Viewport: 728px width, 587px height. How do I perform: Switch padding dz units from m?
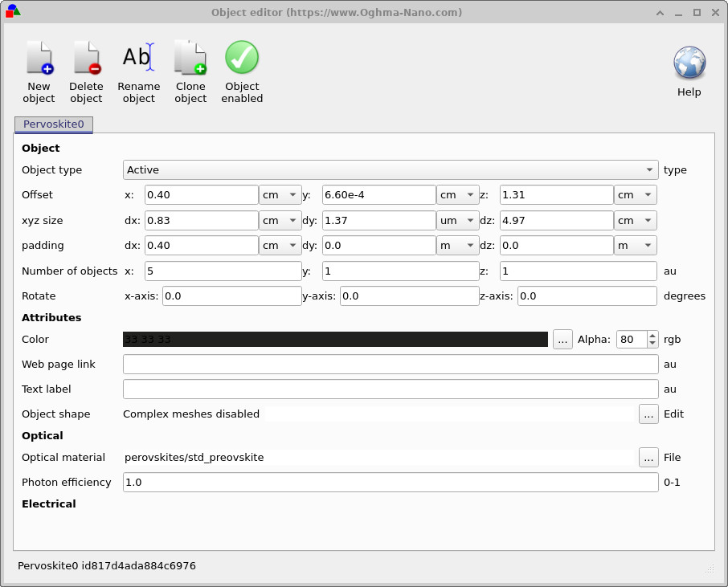point(635,245)
